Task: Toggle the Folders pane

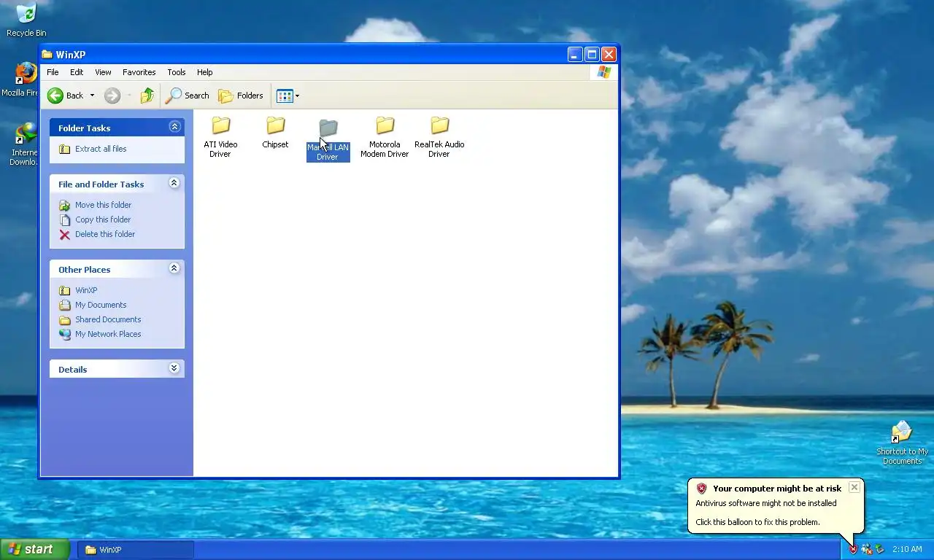Action: click(241, 96)
